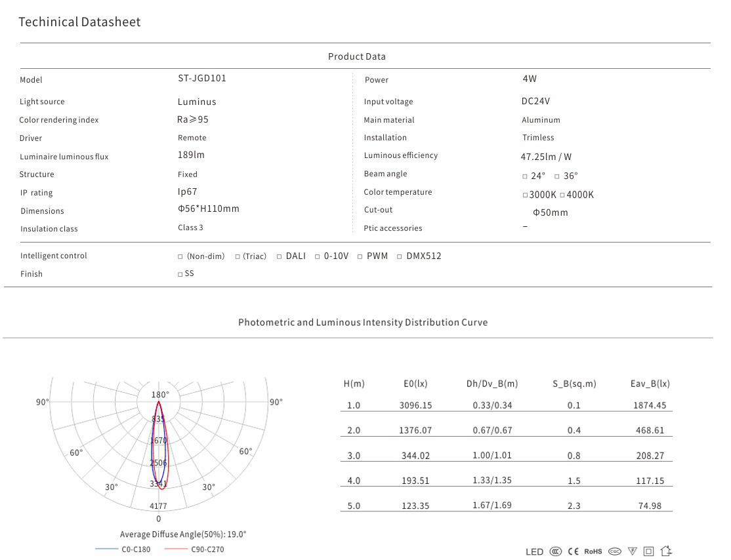731x560 pixels.
Task: Select the DALI control checkbox
Action: [279, 256]
